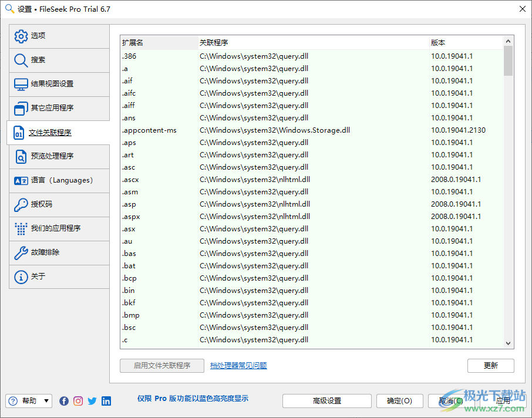The width and height of the screenshot is (532, 418).
Task: Open the Facebook icon link
Action: (x=64, y=401)
